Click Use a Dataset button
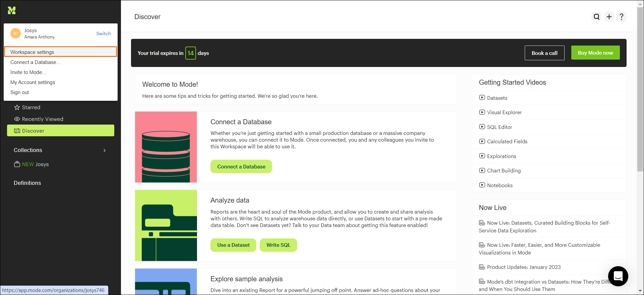This screenshot has width=644, height=295. pos(233,245)
